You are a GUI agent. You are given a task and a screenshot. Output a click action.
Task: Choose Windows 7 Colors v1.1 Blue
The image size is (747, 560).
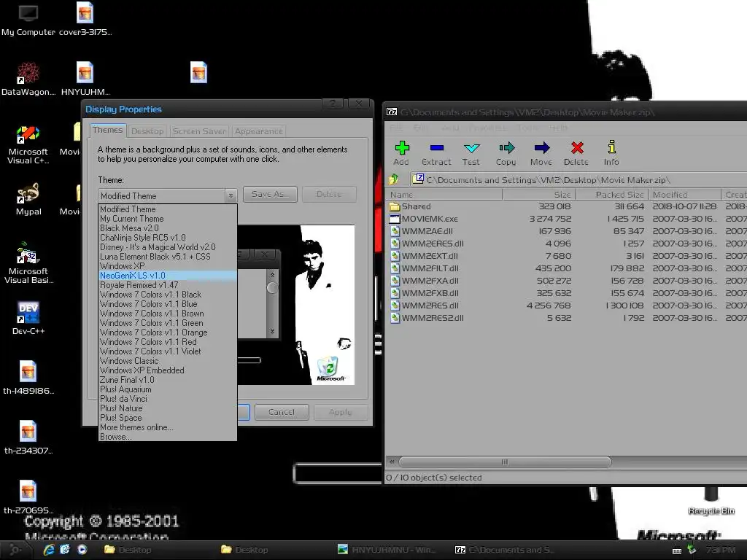(x=168, y=304)
